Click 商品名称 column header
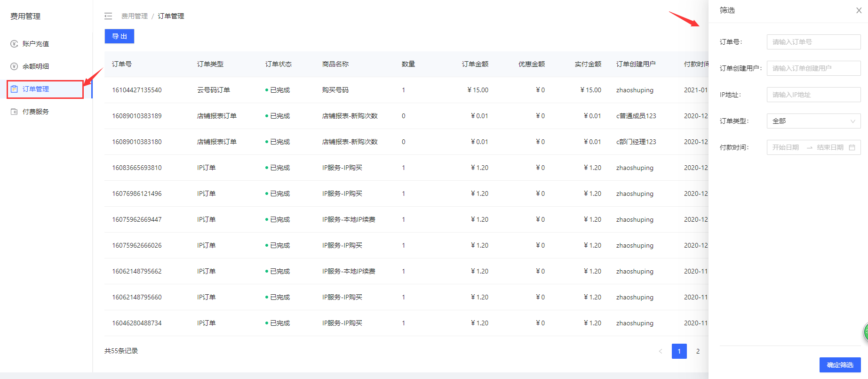The image size is (868, 379). 335,64
